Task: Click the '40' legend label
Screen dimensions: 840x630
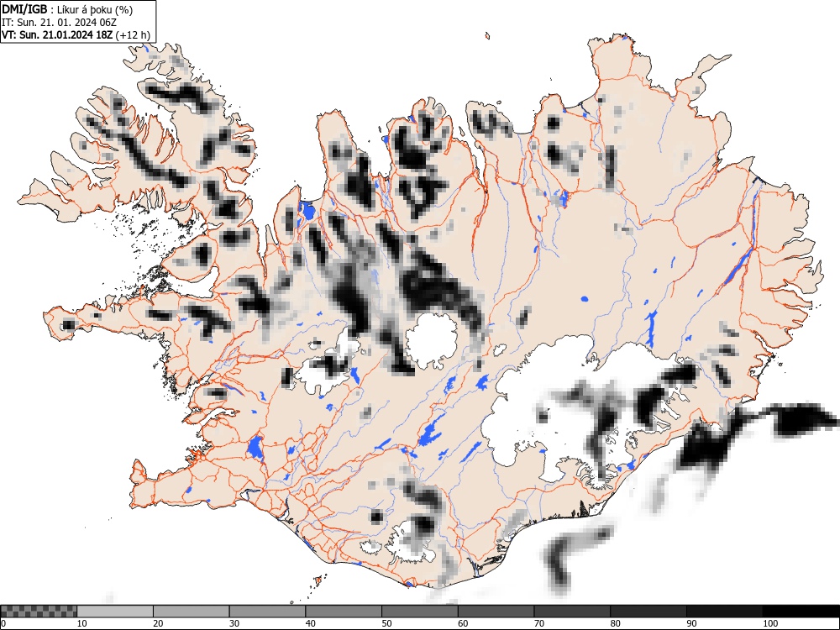Action: pos(310,623)
